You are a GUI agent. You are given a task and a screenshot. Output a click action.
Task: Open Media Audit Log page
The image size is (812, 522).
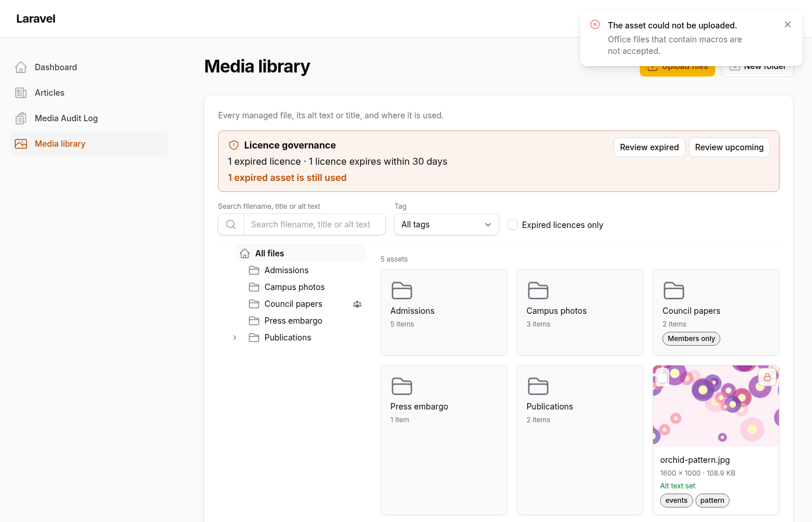(x=88, y=118)
